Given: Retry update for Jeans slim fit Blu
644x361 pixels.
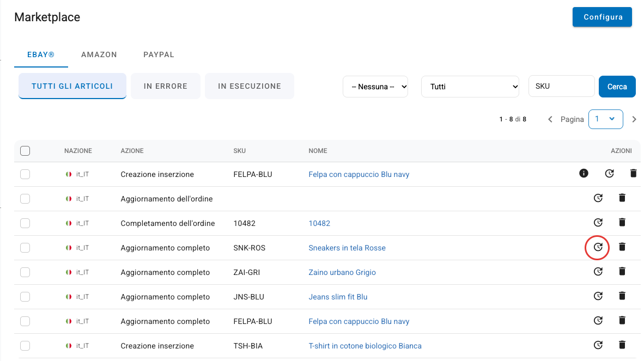Looking at the screenshot, I should (598, 296).
